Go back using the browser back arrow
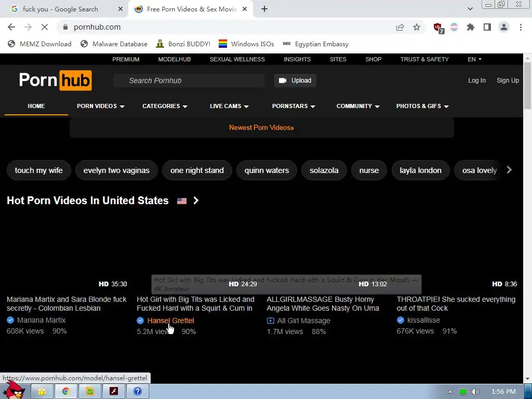Image resolution: width=532 pixels, height=399 pixels. point(11,27)
